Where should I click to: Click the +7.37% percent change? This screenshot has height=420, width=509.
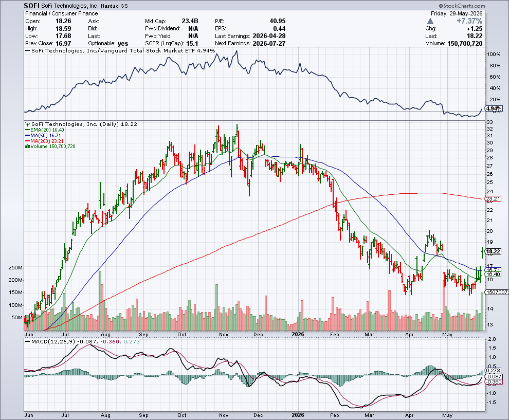click(x=469, y=21)
